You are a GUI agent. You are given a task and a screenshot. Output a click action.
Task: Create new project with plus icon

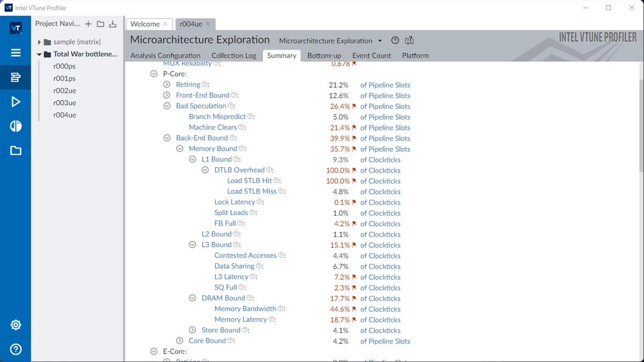click(89, 24)
